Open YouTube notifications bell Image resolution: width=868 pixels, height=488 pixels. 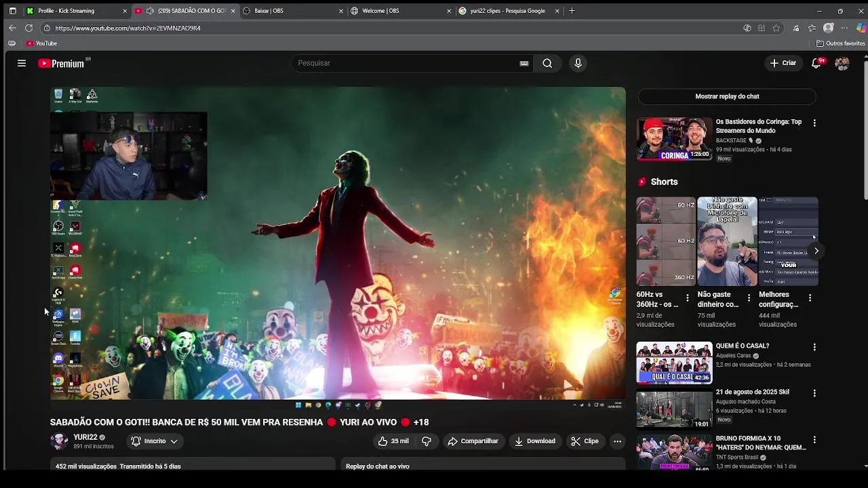click(x=817, y=63)
